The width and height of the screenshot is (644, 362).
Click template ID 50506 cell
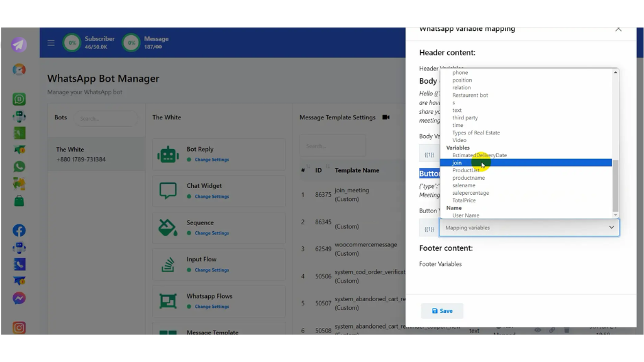click(323, 277)
